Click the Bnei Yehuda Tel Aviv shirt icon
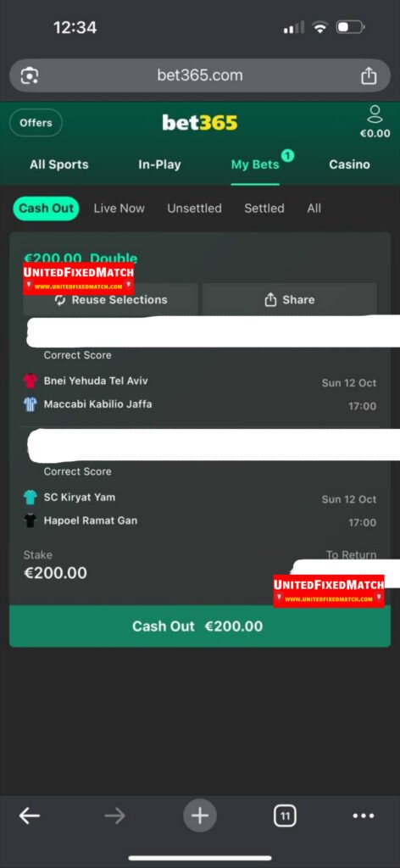400x868 pixels. click(30, 381)
